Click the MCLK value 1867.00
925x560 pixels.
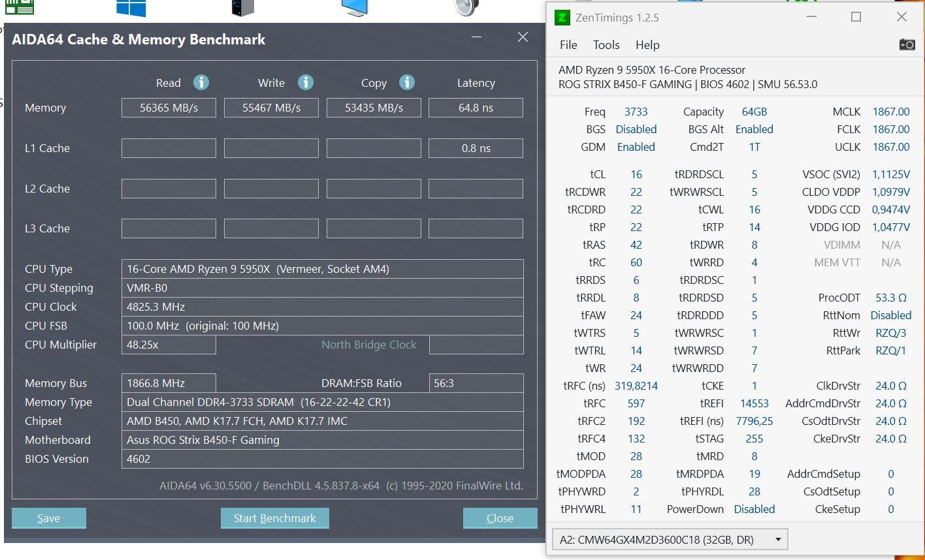click(891, 112)
